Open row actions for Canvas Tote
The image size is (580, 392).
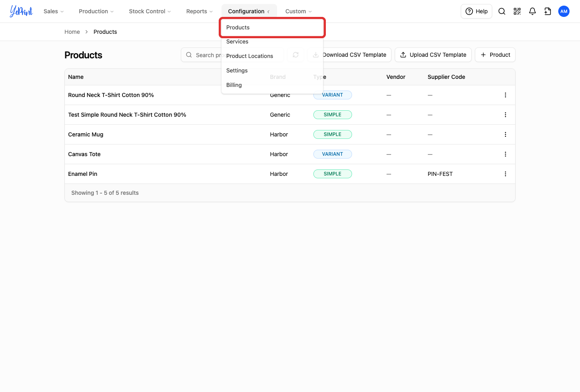[505, 154]
